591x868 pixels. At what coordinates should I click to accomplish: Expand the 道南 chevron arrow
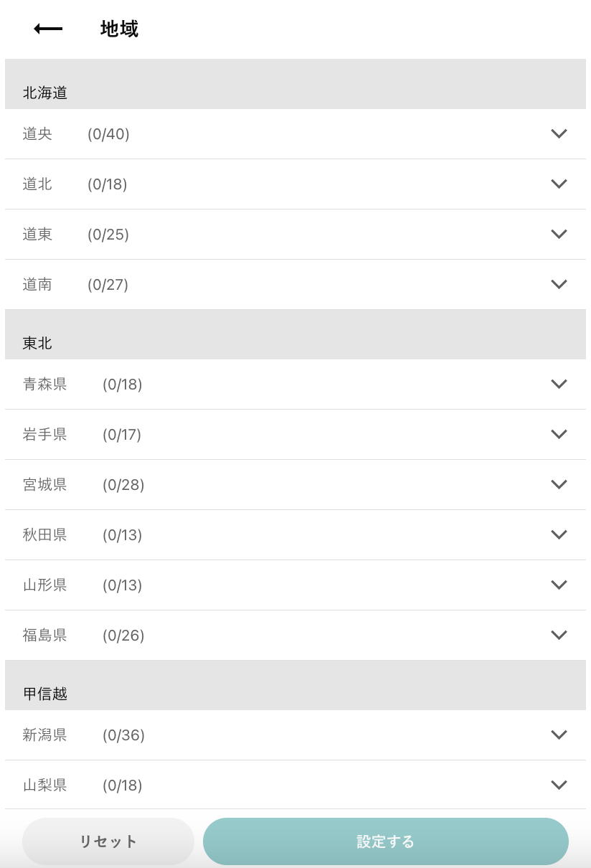point(559,284)
